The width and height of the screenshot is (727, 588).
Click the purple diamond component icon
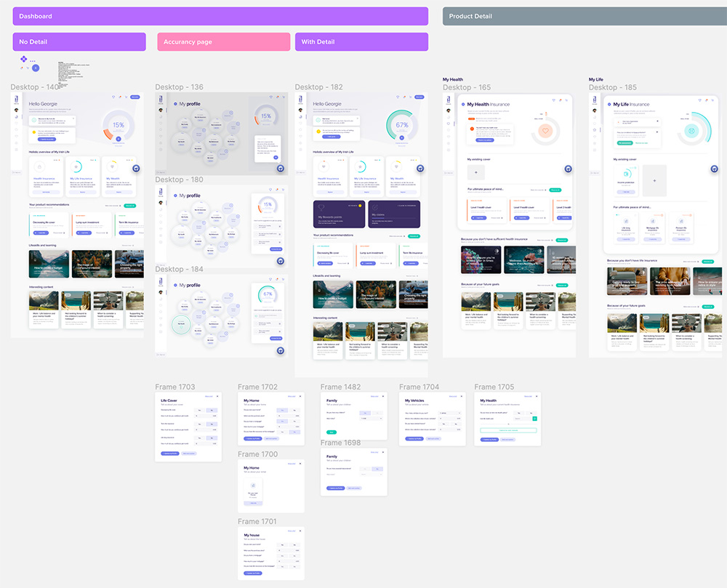23,59
